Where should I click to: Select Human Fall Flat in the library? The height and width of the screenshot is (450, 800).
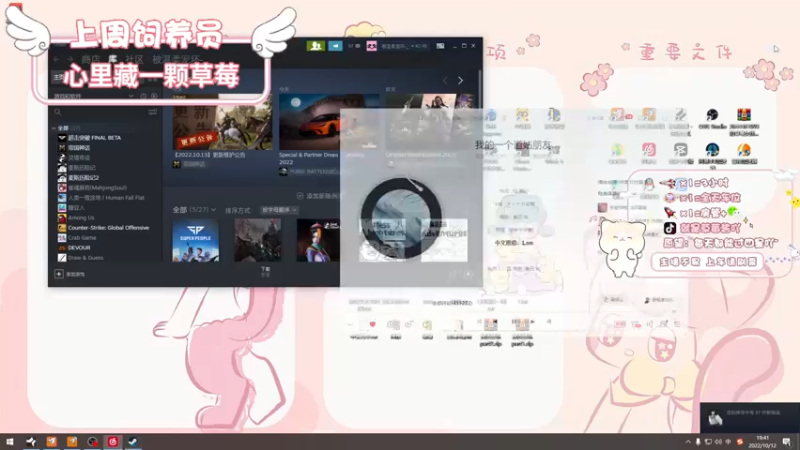(x=101, y=197)
